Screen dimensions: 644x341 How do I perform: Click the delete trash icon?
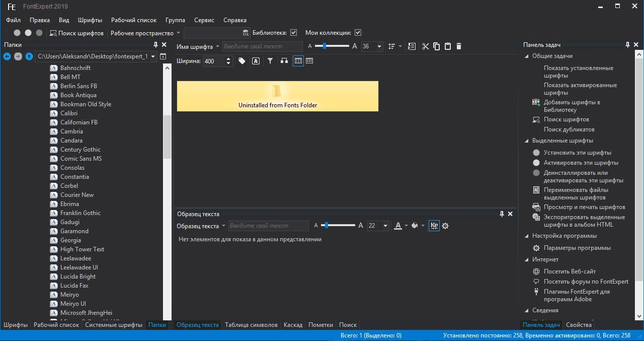pyautogui.click(x=459, y=46)
